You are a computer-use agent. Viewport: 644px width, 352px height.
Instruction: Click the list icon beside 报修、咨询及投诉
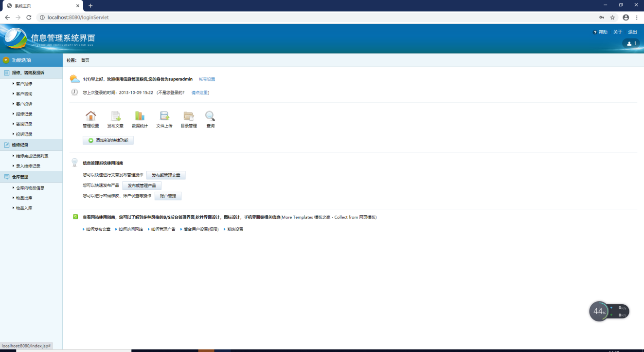point(7,73)
